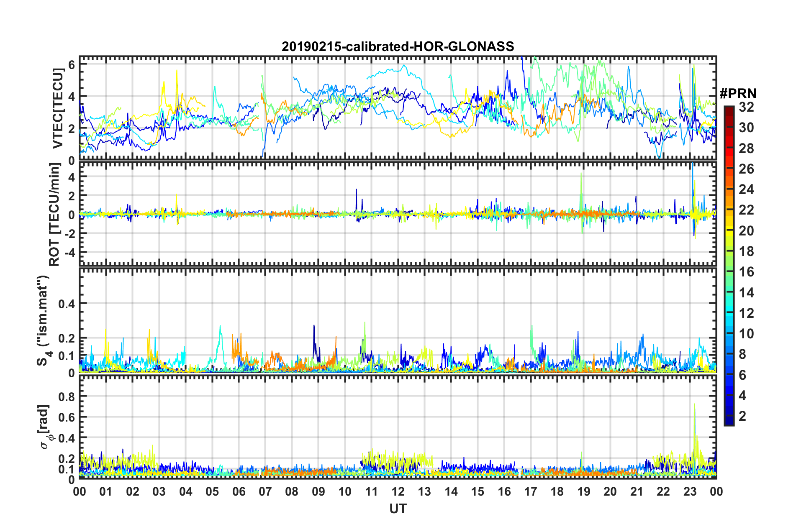Image resolution: width=796 pixels, height=532 pixels.
Task: Click colorbar tick label 18
Action: pos(746,251)
